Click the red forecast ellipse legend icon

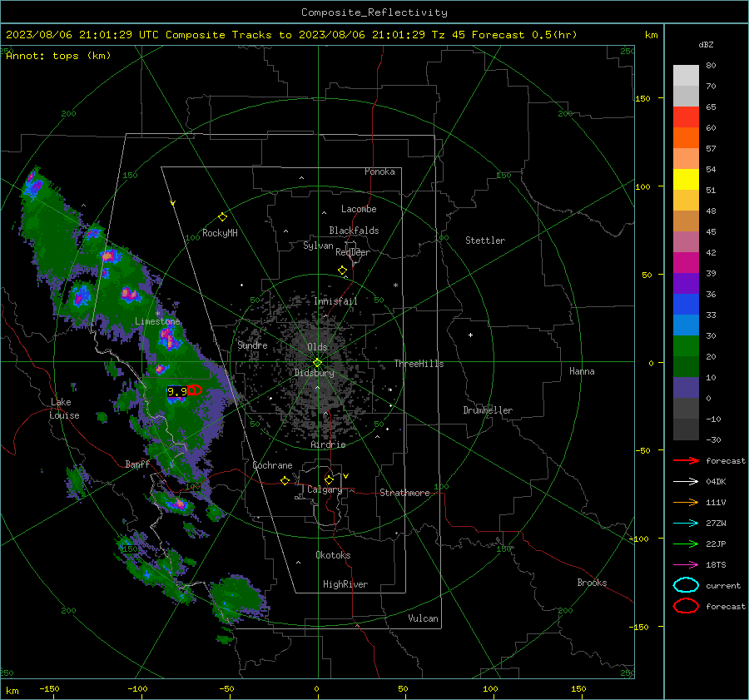(x=686, y=606)
